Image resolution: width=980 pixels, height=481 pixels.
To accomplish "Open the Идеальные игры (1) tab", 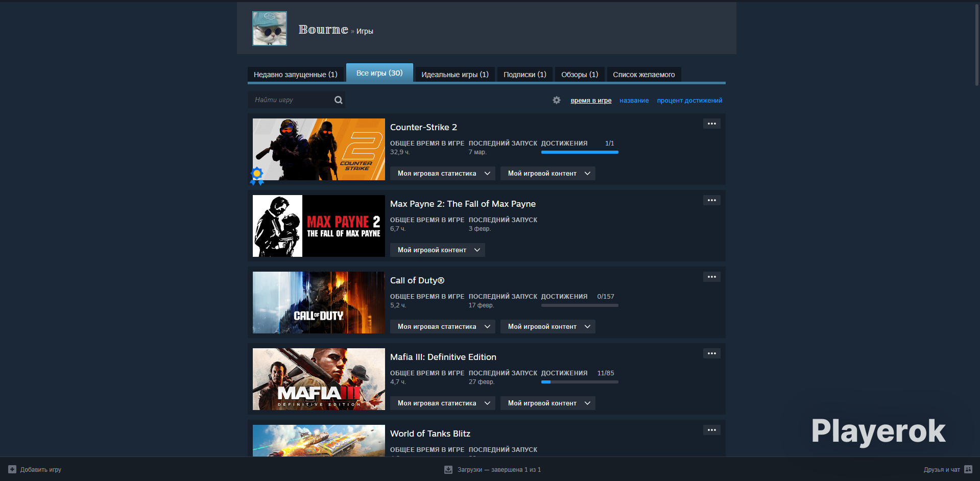I will click(x=455, y=75).
